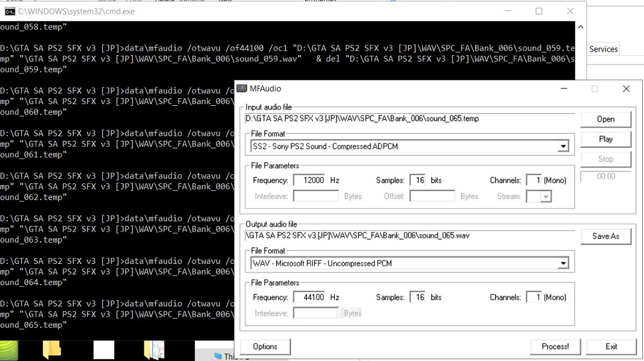
Task: Click the output file path field
Action: coord(410,236)
